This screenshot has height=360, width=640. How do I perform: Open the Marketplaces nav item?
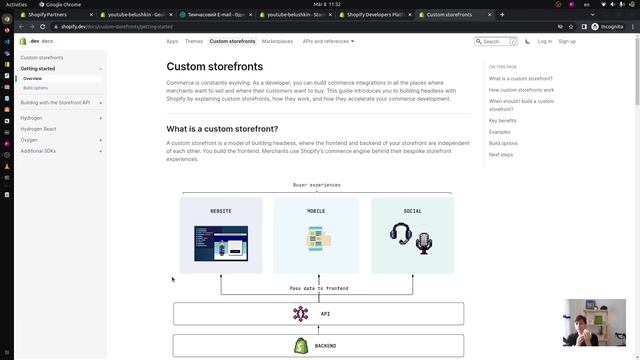277,41
